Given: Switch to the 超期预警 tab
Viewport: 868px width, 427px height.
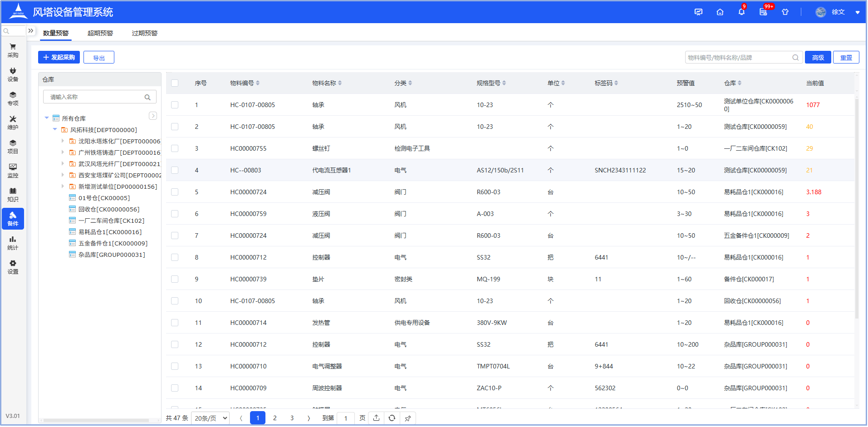Looking at the screenshot, I should point(100,33).
